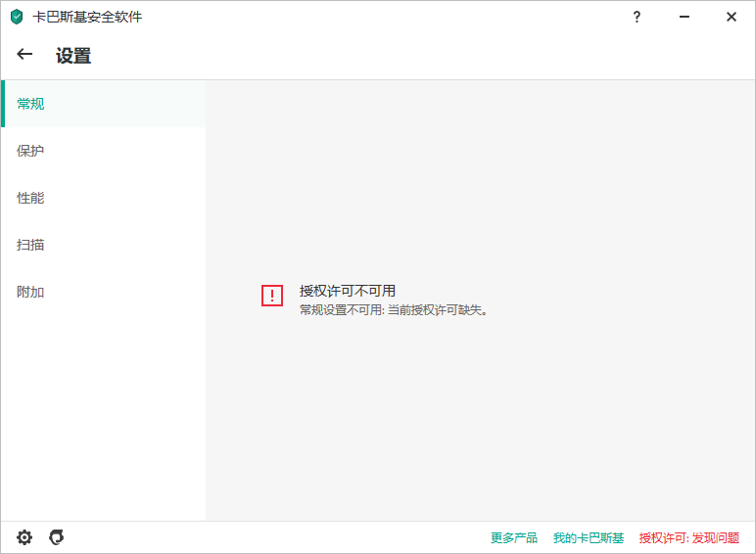756x554 pixels.
Task: Open the red 授权许可: 发现问题 link
Action: coord(689,537)
